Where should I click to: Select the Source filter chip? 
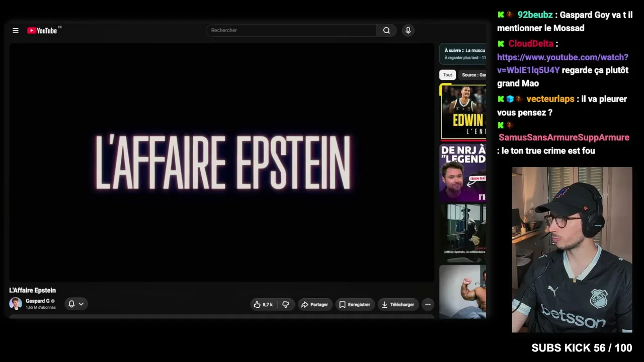coord(473,75)
